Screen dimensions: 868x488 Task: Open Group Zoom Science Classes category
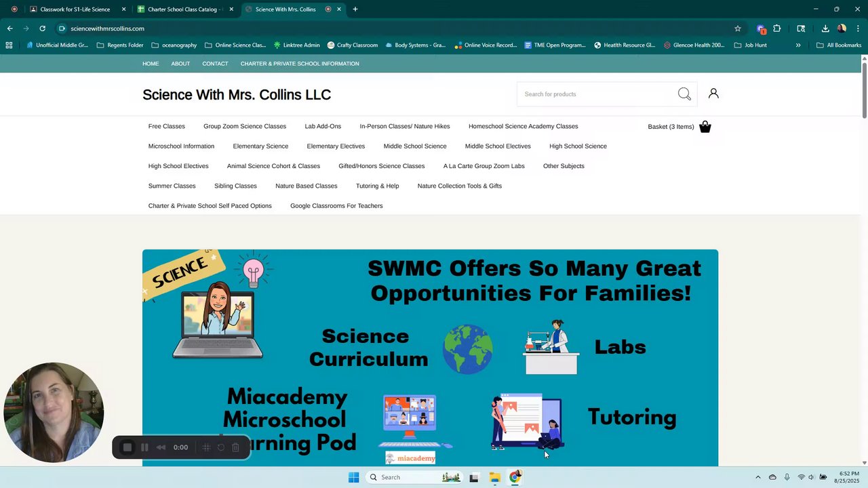(x=245, y=126)
